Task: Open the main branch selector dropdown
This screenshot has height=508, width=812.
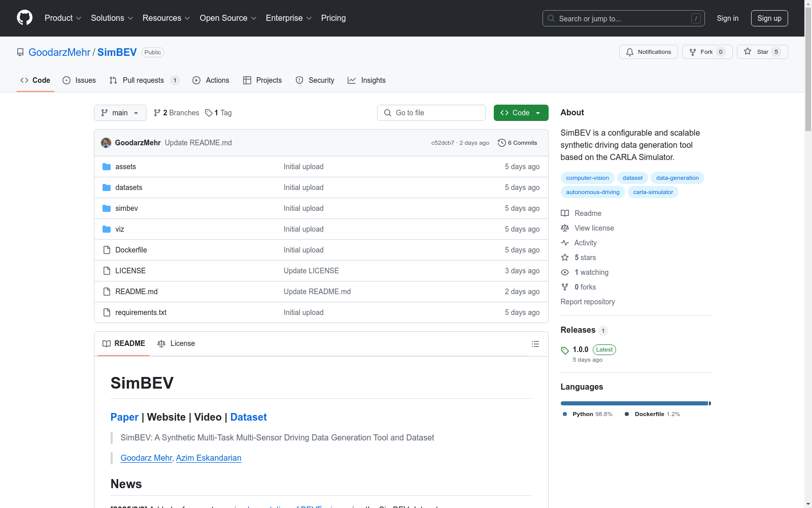Action: (x=120, y=113)
